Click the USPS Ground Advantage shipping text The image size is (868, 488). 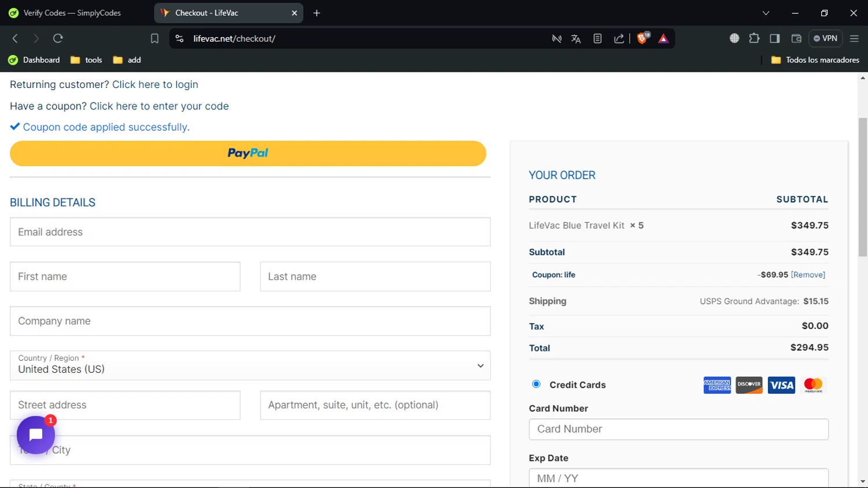749,301
